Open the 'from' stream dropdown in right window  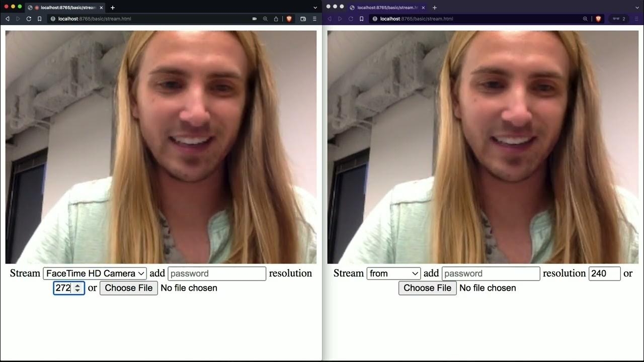(x=393, y=274)
